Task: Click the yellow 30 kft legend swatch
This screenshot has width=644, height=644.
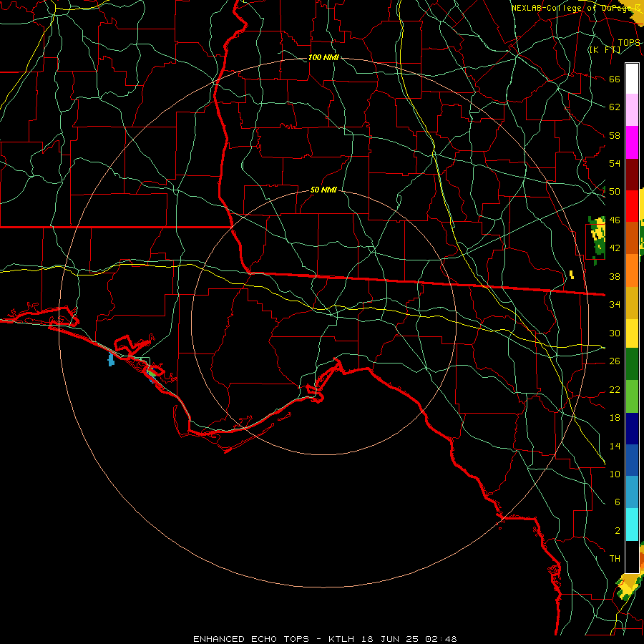Action: coord(632,333)
